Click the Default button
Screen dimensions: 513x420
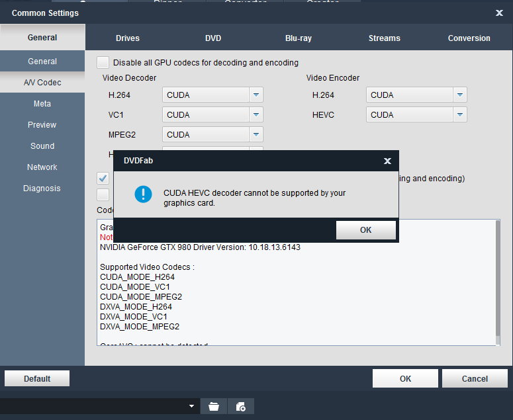tap(37, 379)
